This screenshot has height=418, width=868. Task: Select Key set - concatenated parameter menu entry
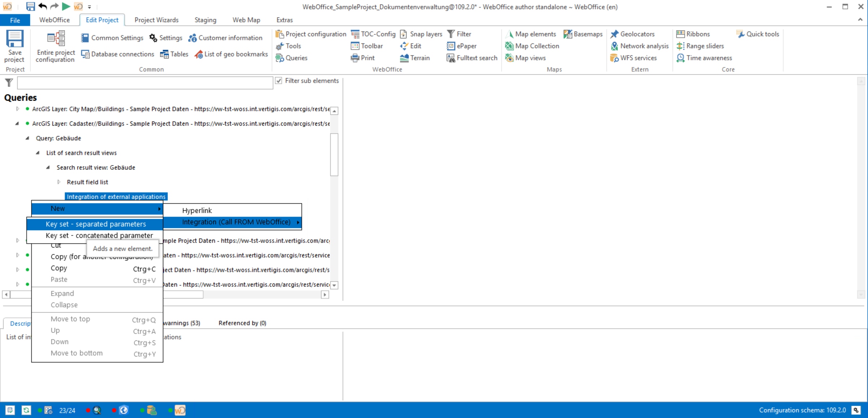click(99, 235)
